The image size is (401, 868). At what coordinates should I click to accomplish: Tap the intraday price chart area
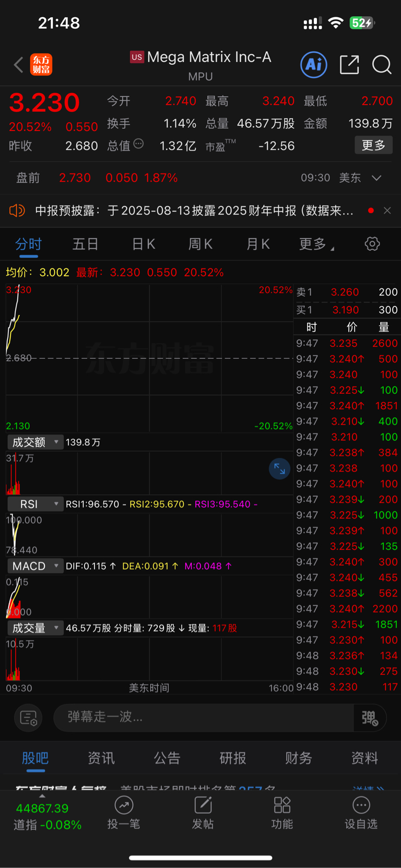(x=149, y=358)
